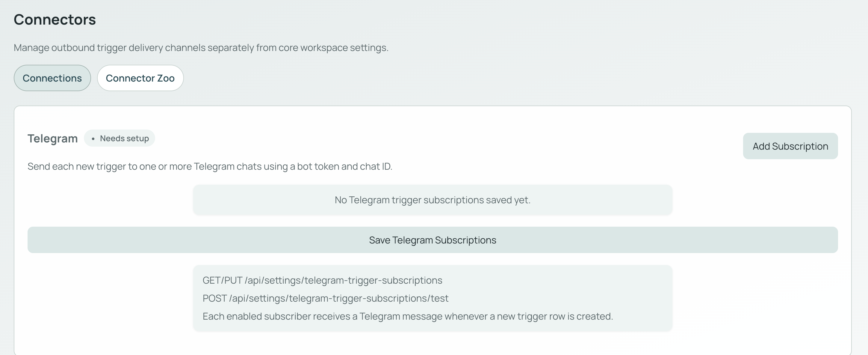868x355 pixels.
Task: Open the Connector Zoo tab
Action: [x=140, y=78]
